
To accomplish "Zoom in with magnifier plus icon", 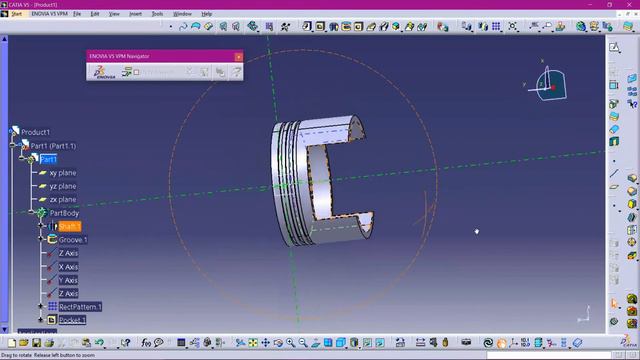I will coord(291,343).
